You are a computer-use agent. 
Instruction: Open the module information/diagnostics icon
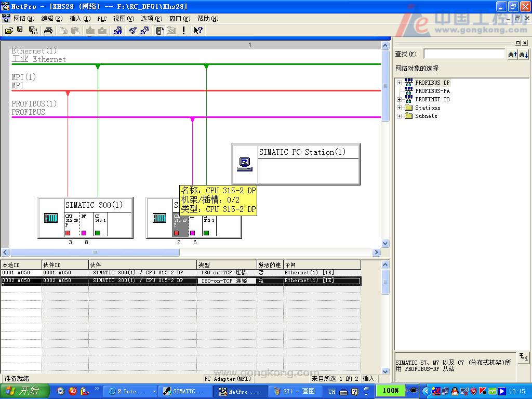pos(118,31)
